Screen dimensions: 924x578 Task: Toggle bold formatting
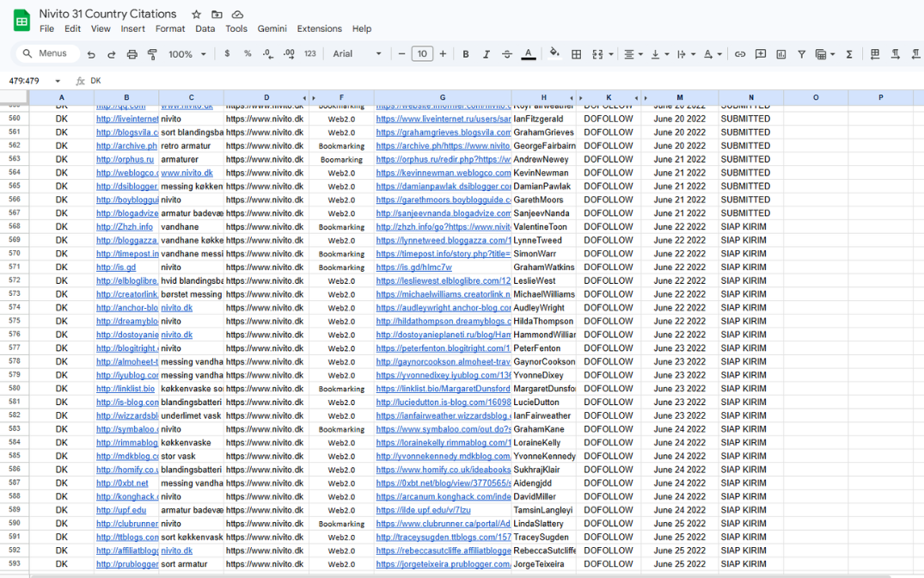point(466,54)
